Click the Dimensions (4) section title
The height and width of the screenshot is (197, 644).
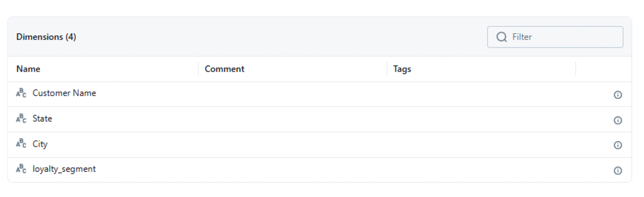click(46, 37)
